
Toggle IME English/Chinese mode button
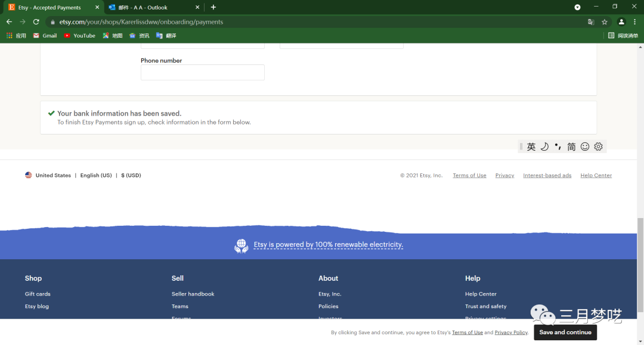tap(531, 147)
